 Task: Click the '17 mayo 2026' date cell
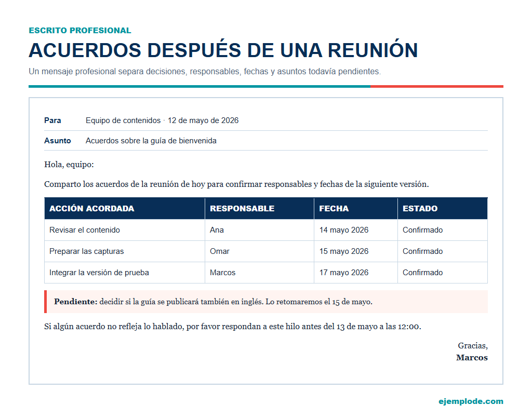point(355,273)
